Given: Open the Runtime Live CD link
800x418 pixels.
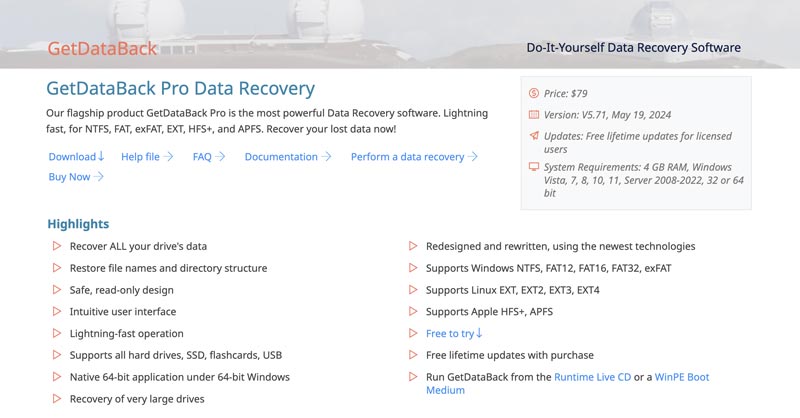Looking at the screenshot, I should coord(592,377).
